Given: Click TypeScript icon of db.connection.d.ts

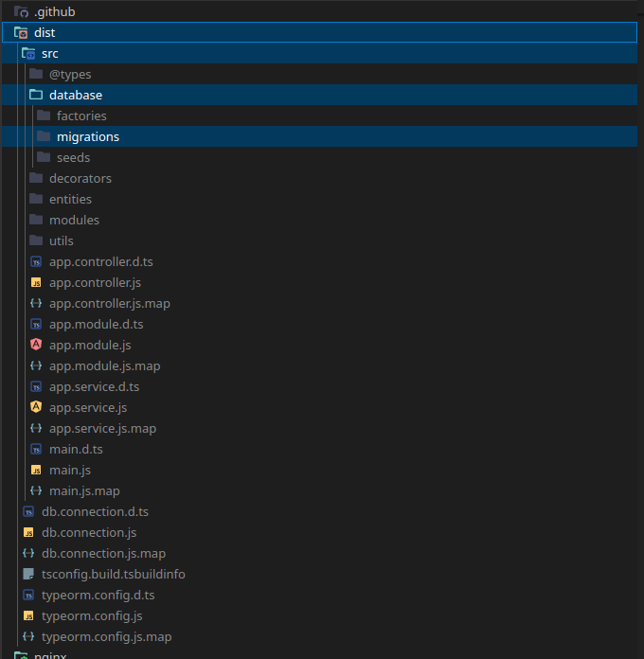Looking at the screenshot, I should coord(28,512).
